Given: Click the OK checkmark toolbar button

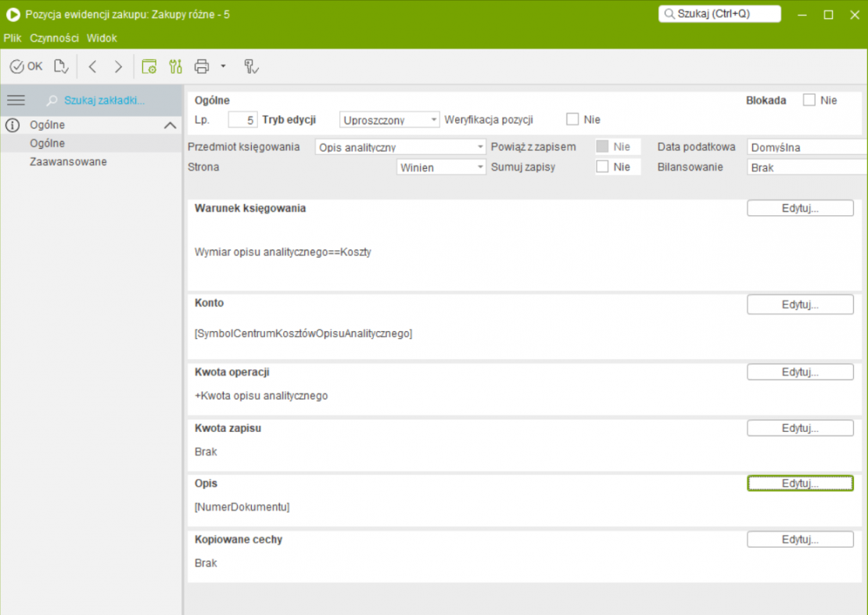Looking at the screenshot, I should tap(27, 67).
